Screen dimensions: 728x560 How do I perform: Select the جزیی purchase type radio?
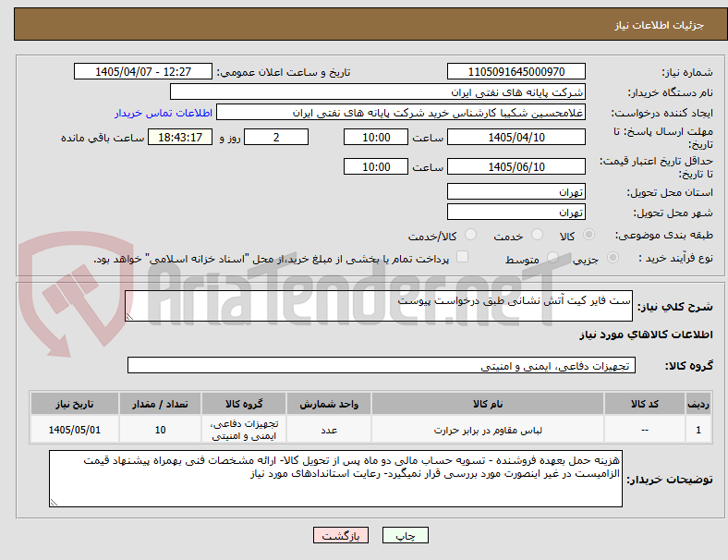pyautogui.click(x=613, y=258)
